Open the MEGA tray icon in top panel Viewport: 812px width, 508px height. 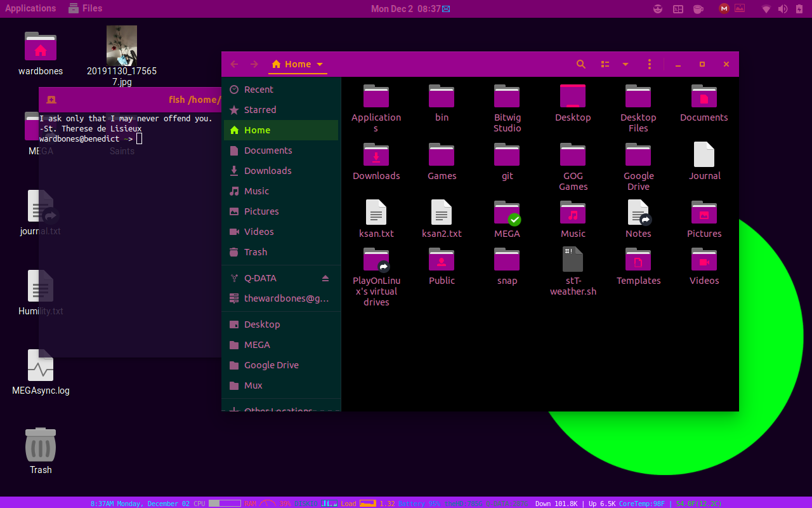click(x=724, y=9)
